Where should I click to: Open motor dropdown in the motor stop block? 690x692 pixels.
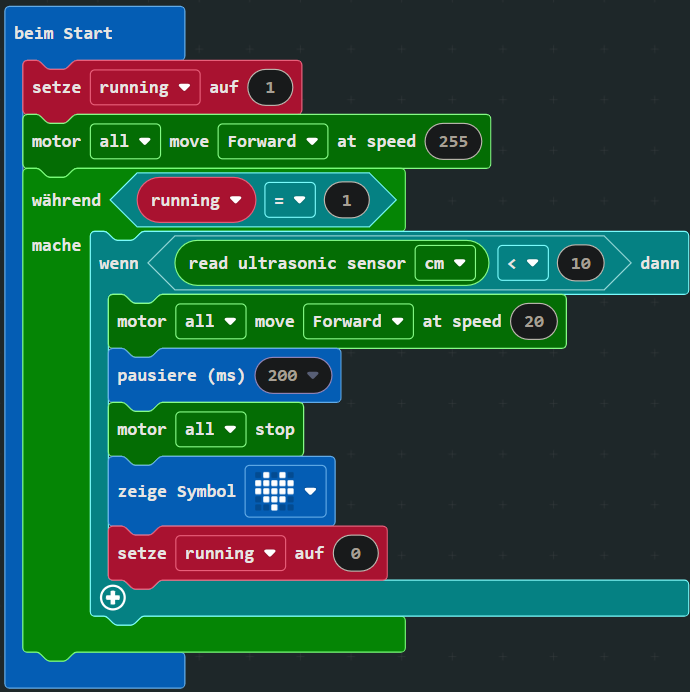click(209, 429)
